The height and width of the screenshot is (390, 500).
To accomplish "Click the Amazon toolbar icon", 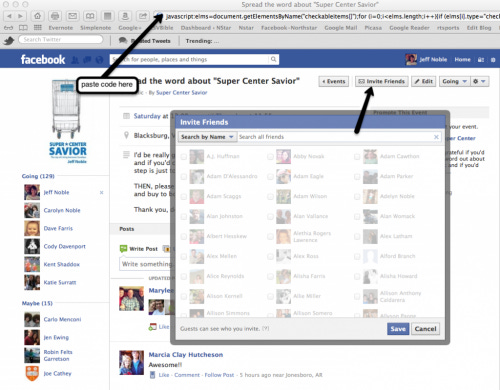I will tap(125, 16).
